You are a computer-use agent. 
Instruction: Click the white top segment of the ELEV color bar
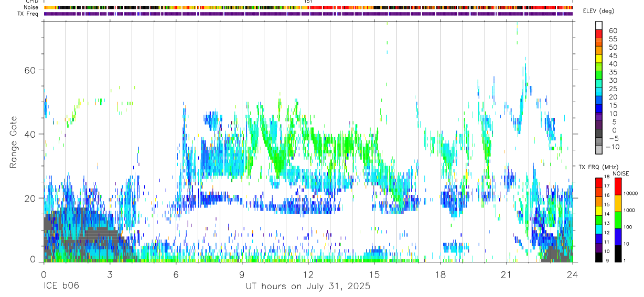point(598,25)
